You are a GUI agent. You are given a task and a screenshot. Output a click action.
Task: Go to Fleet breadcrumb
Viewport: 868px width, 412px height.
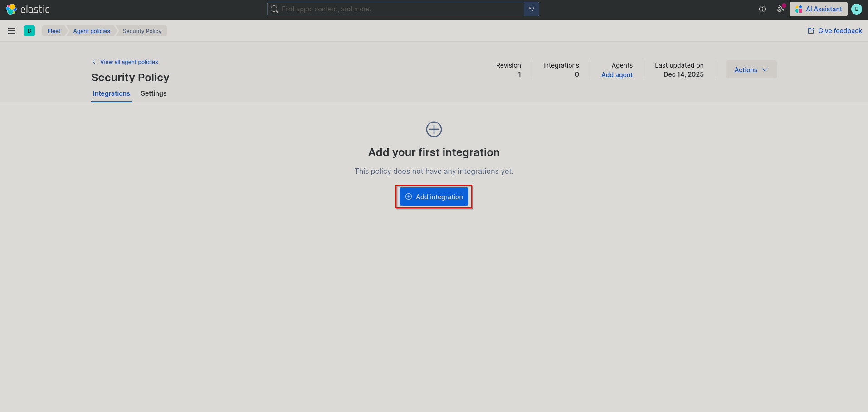(x=54, y=31)
